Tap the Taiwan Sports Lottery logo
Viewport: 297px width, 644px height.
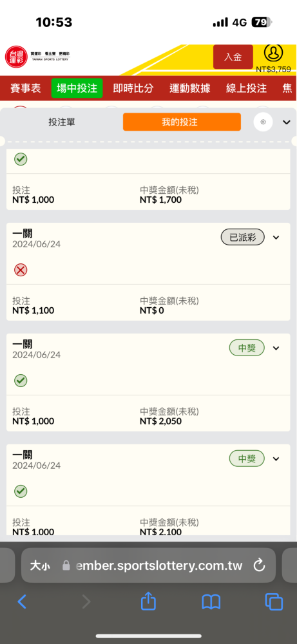[37, 56]
